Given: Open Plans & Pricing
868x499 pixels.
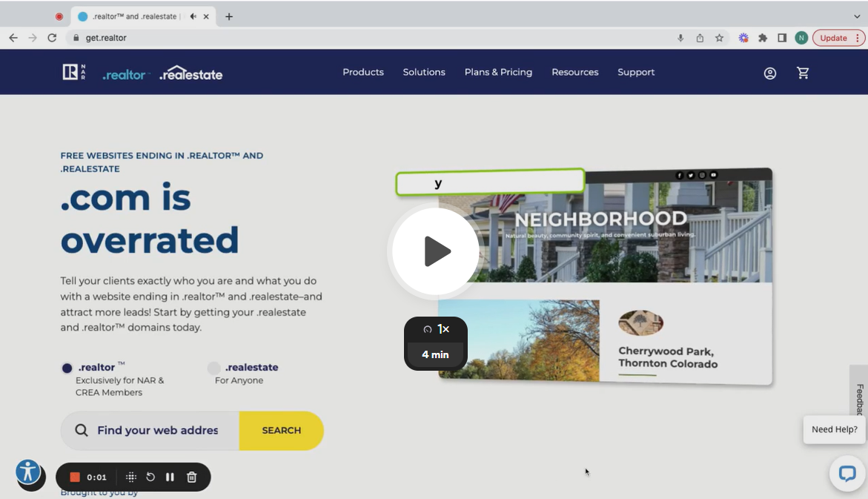Looking at the screenshot, I should pyautogui.click(x=498, y=72).
